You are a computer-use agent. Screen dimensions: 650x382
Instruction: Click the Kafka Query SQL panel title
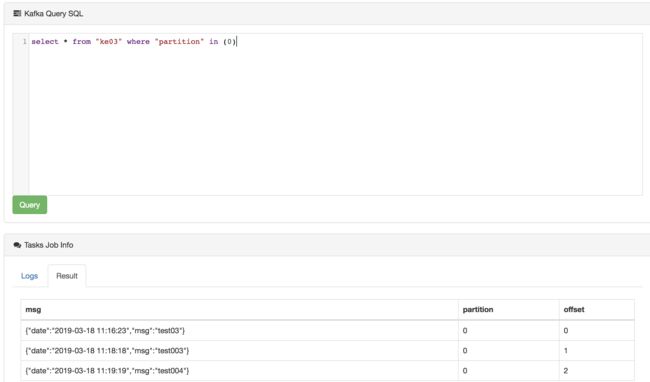coord(53,14)
